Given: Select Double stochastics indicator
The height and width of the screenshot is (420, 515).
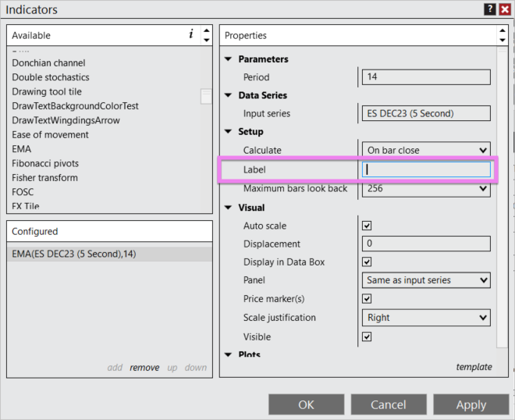Looking at the screenshot, I should click(51, 77).
